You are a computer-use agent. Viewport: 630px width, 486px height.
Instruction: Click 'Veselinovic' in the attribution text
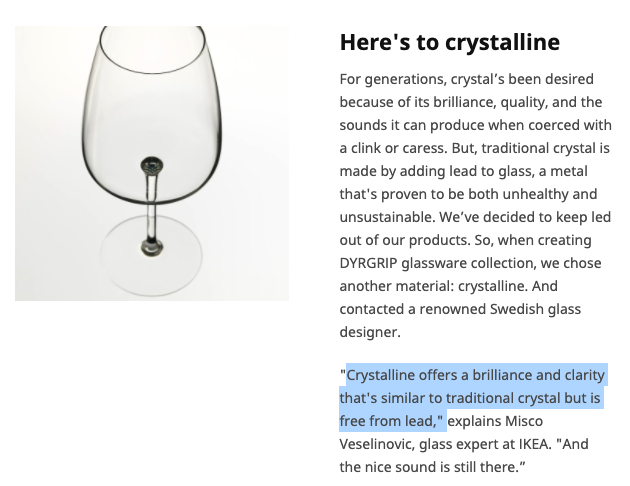coord(377,444)
